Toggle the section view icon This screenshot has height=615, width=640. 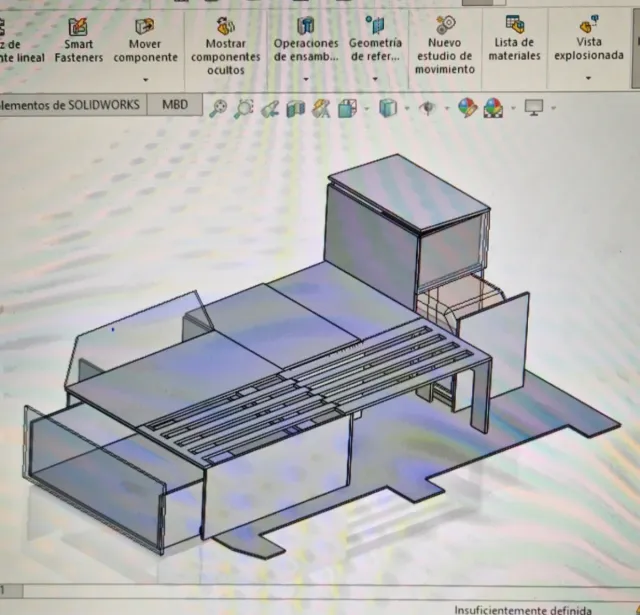tap(296, 108)
